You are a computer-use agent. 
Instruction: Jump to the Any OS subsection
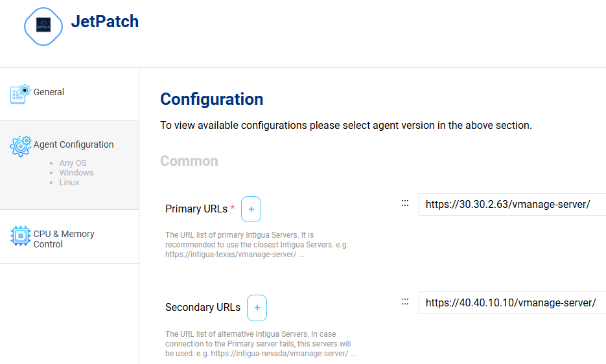coord(73,163)
